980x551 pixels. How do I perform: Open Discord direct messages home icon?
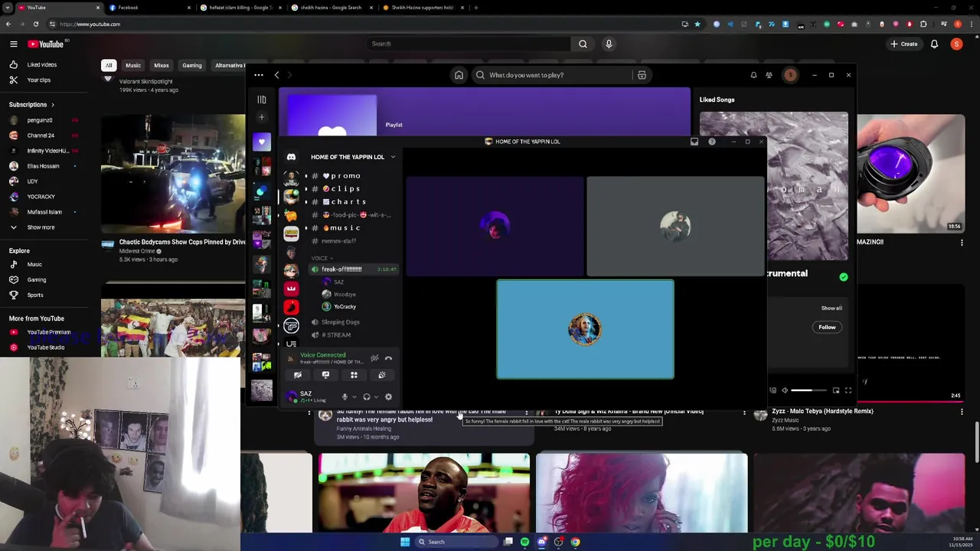coord(291,157)
